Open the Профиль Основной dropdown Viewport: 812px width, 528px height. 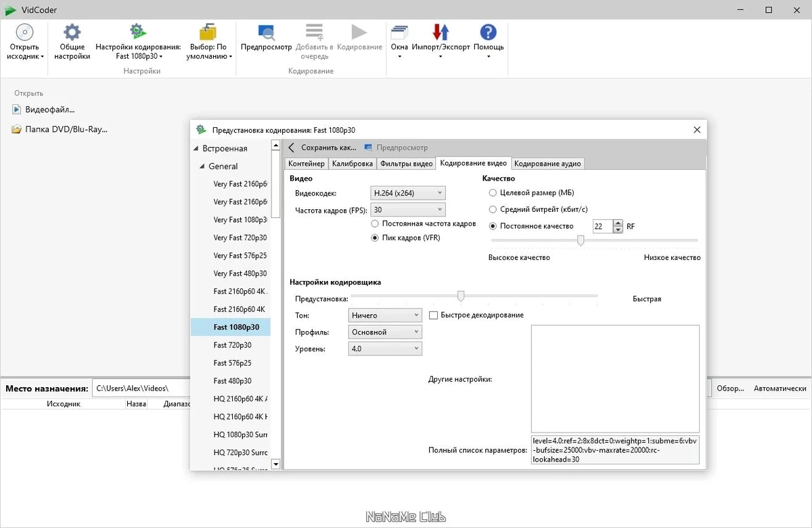(x=385, y=332)
